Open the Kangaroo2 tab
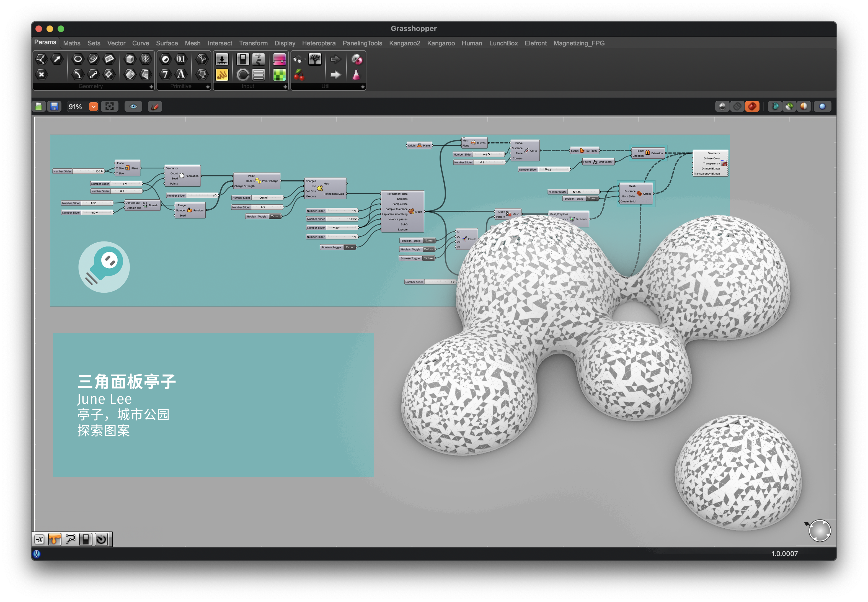 pos(404,43)
